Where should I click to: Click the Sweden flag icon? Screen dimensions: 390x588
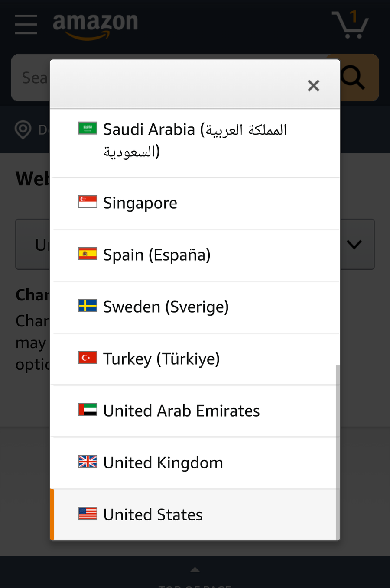tap(88, 306)
